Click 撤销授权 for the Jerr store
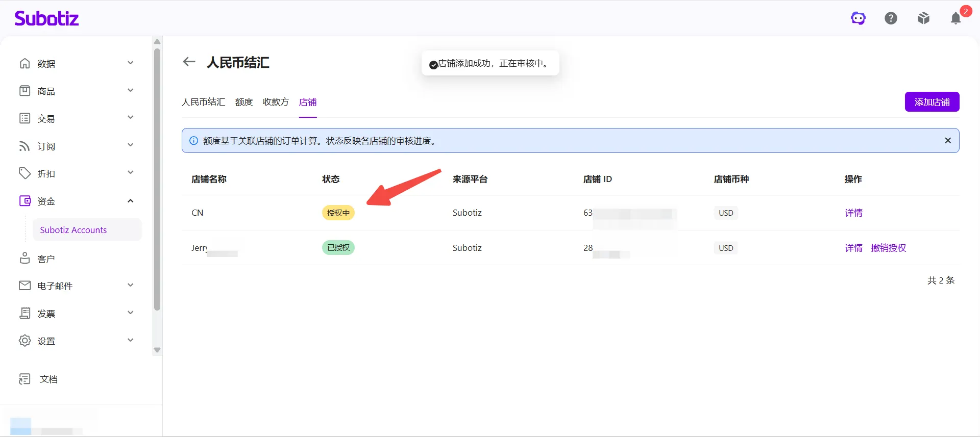The image size is (980, 437). [x=889, y=248]
